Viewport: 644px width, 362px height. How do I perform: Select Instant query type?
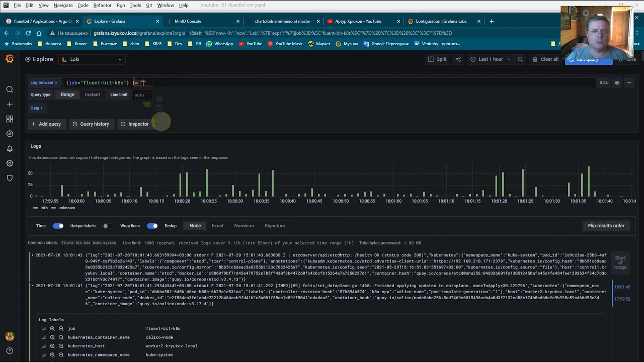93,95
